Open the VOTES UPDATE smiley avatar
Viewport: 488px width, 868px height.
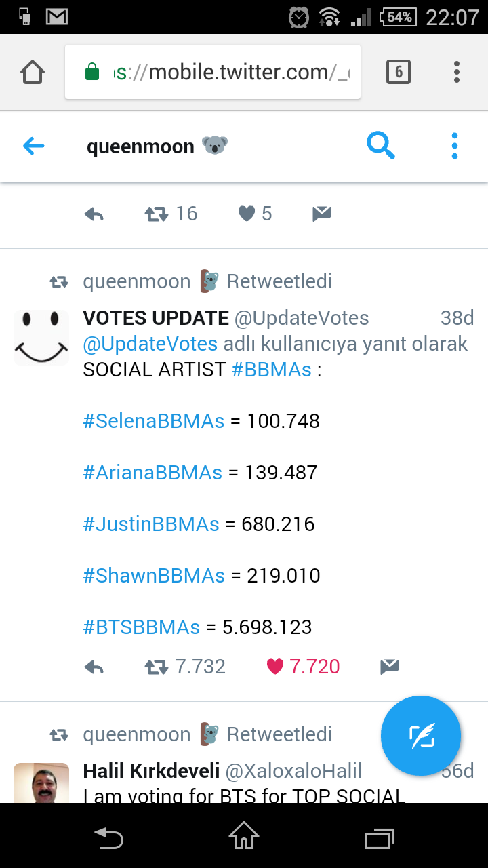41,337
